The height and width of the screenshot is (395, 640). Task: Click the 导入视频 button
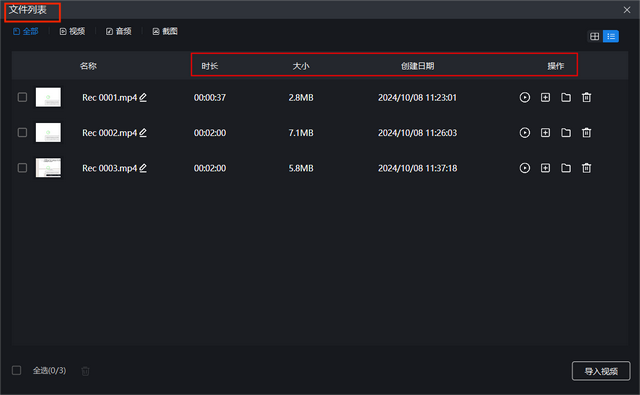point(601,371)
